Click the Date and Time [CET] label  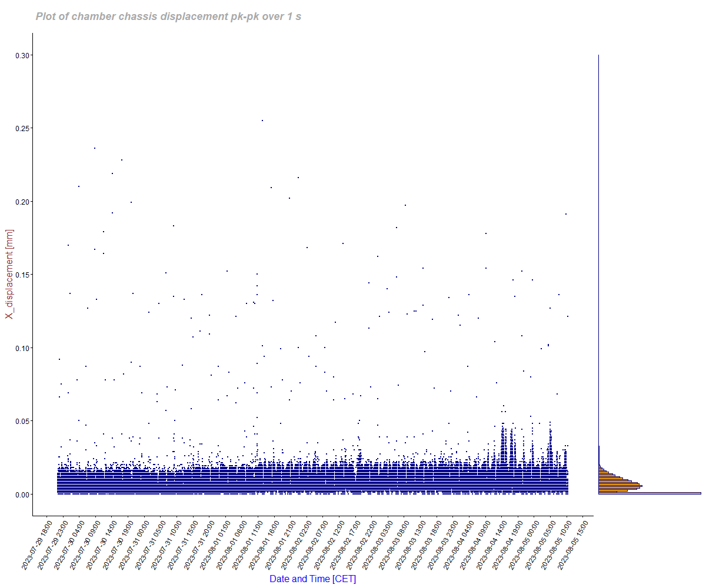(x=312, y=579)
